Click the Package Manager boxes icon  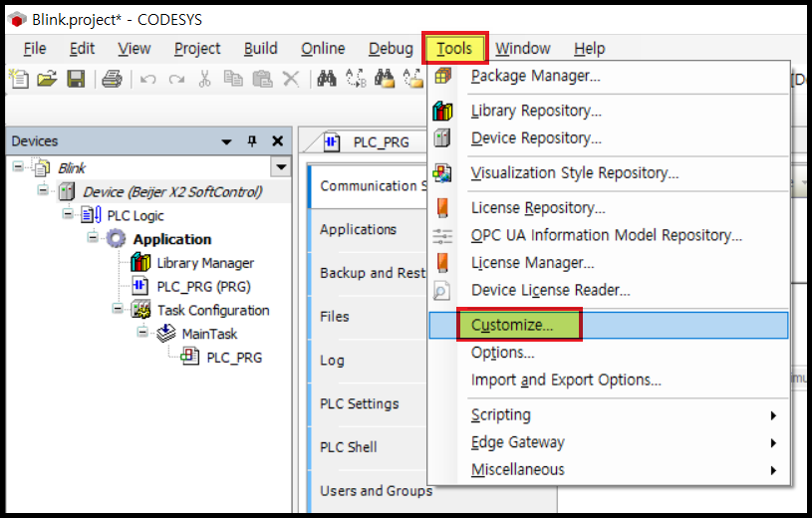442,76
